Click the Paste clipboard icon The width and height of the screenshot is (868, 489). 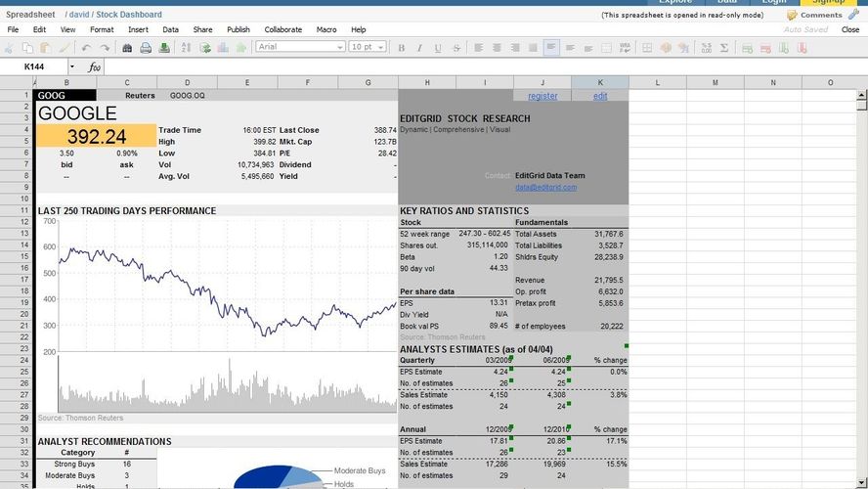click(x=45, y=48)
